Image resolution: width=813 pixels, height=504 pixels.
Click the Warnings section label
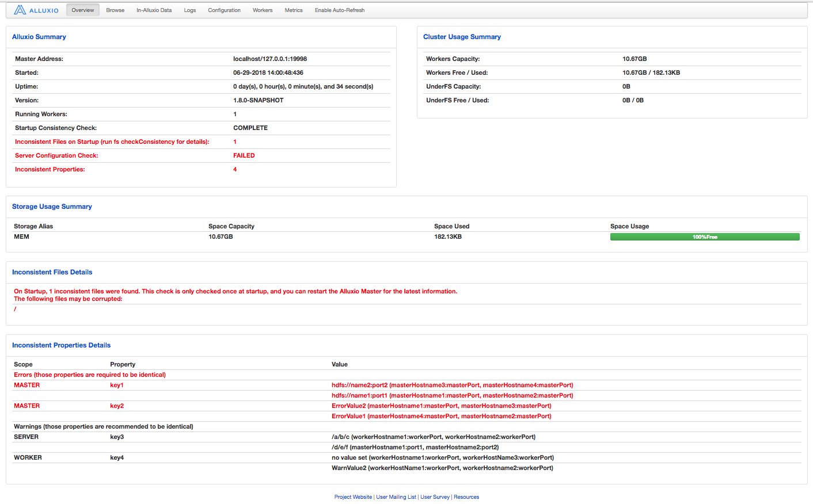click(104, 426)
